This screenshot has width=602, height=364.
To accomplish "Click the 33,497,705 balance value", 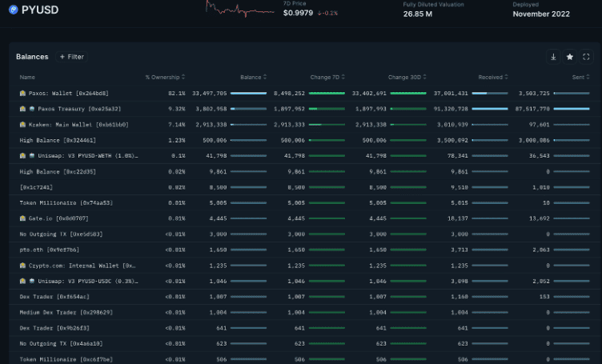I will click(210, 94).
